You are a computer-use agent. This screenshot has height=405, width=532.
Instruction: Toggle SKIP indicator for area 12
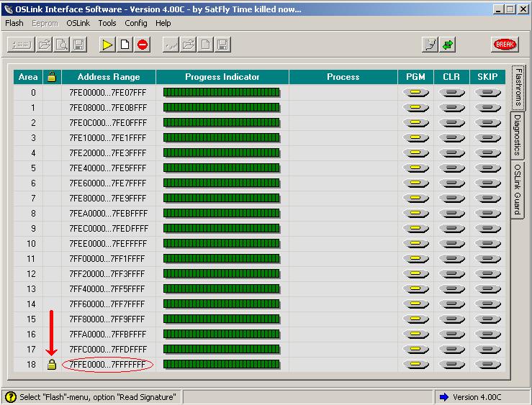487,274
